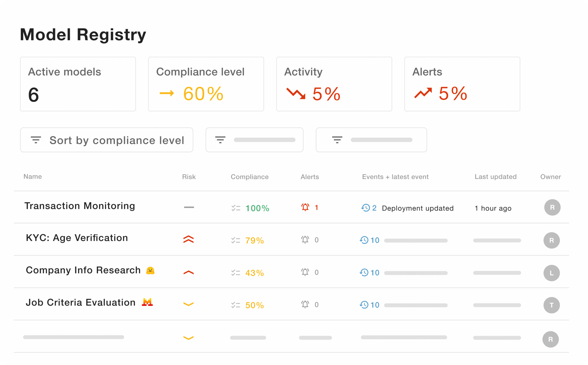588x365 pixels.
Task: Open the Sort by compliance level dropdown
Action: [107, 140]
